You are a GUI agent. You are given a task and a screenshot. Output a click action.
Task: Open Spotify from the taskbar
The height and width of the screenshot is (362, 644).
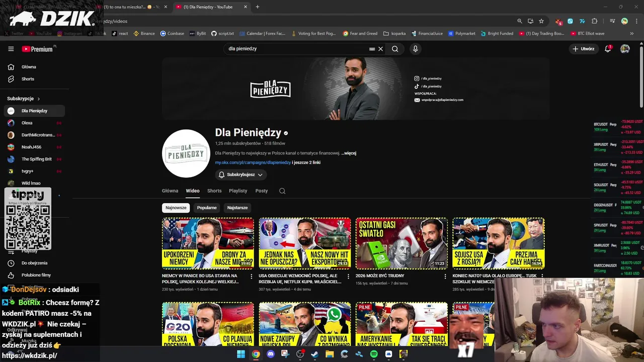click(374, 354)
